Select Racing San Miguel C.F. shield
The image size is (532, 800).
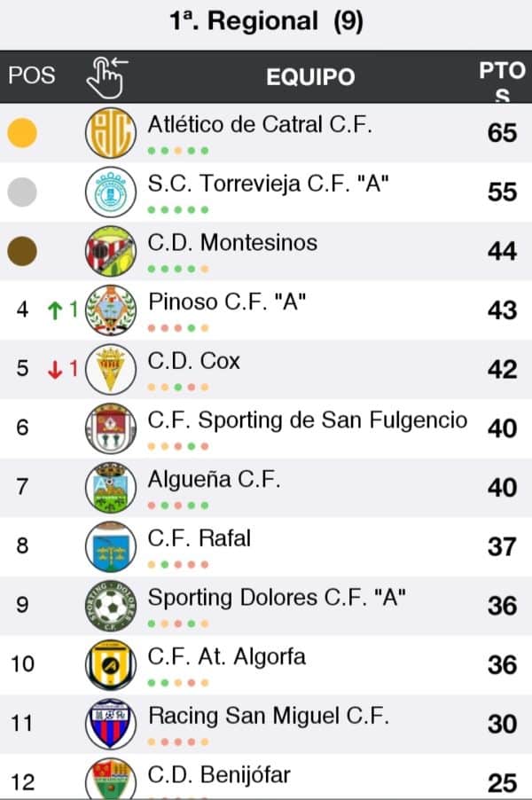[111, 724]
